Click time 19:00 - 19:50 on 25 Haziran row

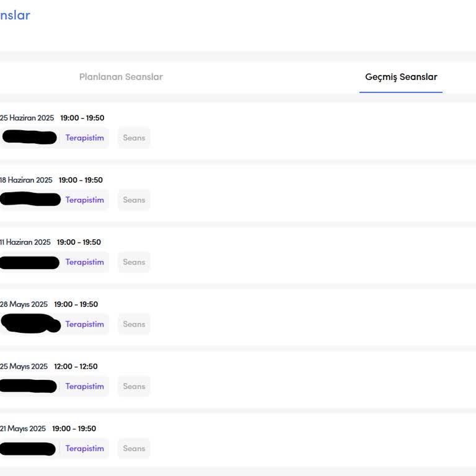click(x=82, y=118)
